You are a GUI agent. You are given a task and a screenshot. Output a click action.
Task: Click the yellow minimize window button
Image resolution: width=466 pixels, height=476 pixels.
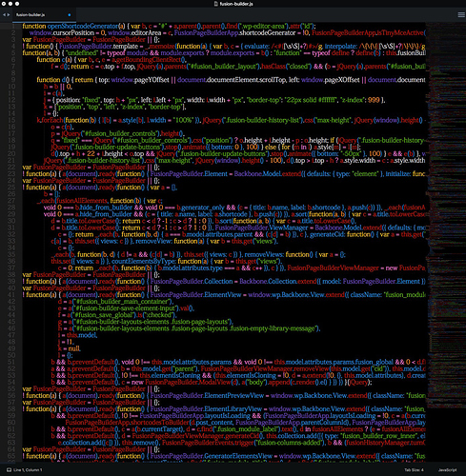pyautogui.click(x=10, y=4)
